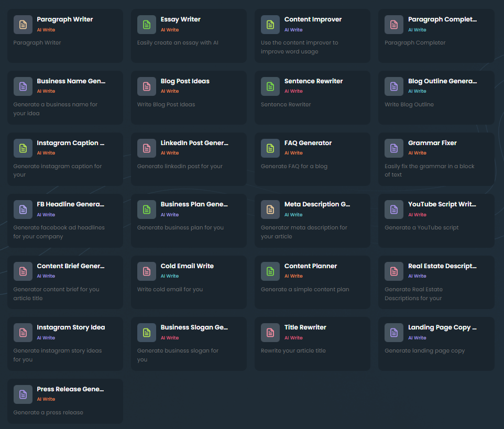Image resolution: width=504 pixels, height=429 pixels.
Task: Click 'Generate a YouTube script' text
Action: (421, 227)
